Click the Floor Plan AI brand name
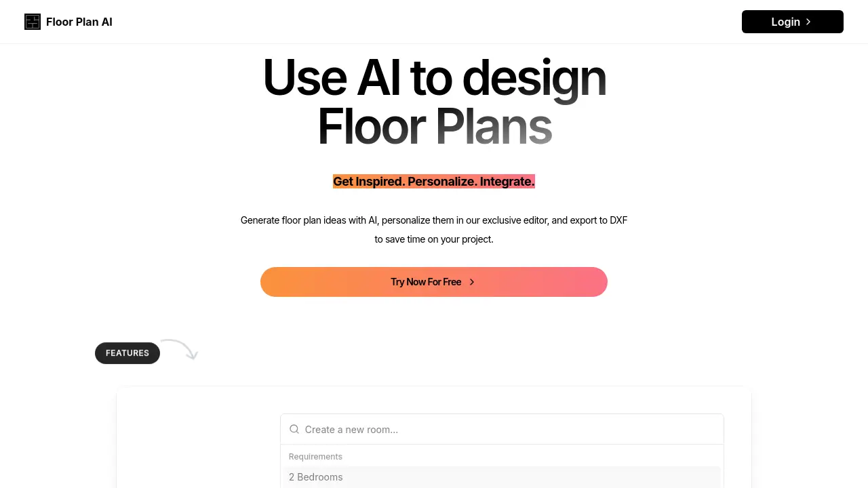Screen dimensions: 868x488 79,22
